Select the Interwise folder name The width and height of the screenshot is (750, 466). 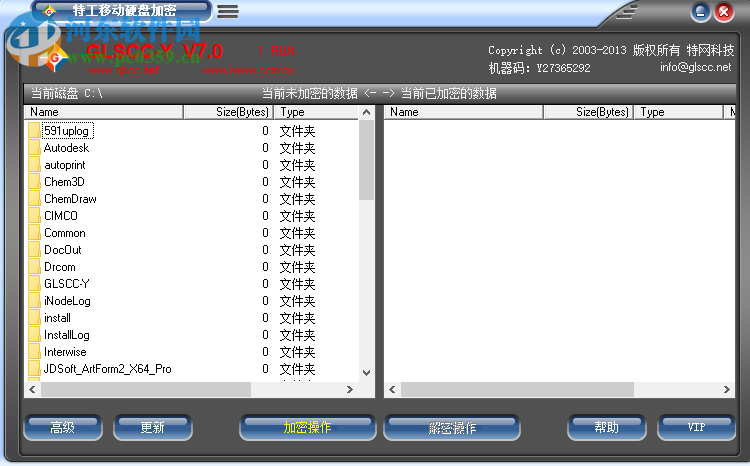(65, 352)
